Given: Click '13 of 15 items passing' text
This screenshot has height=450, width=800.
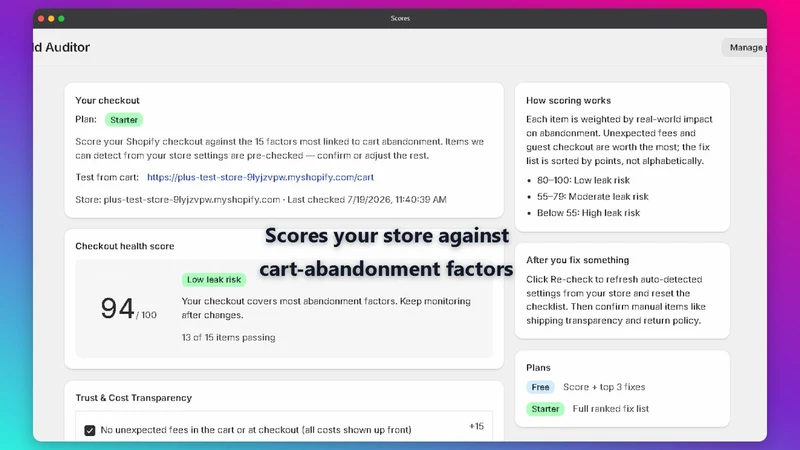Looking at the screenshot, I should coord(229,337).
